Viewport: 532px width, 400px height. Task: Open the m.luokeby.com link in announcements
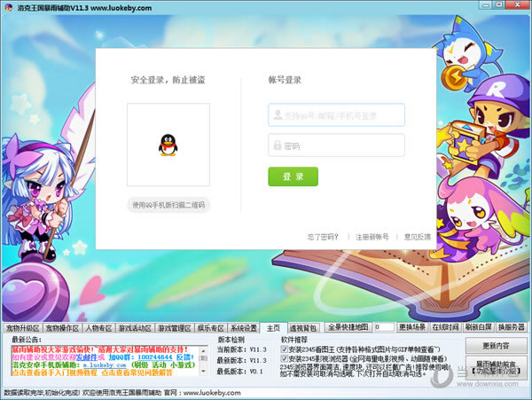tap(105, 365)
